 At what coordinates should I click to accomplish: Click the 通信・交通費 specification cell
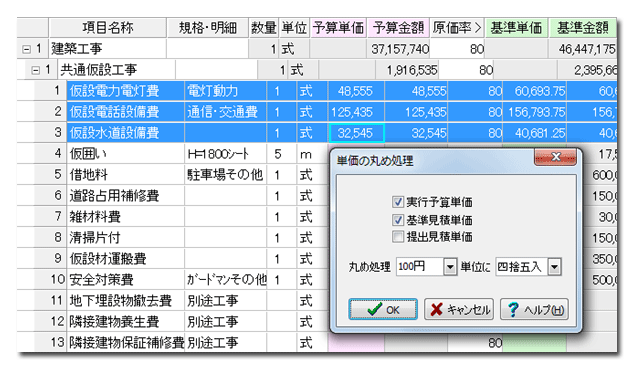point(226,112)
